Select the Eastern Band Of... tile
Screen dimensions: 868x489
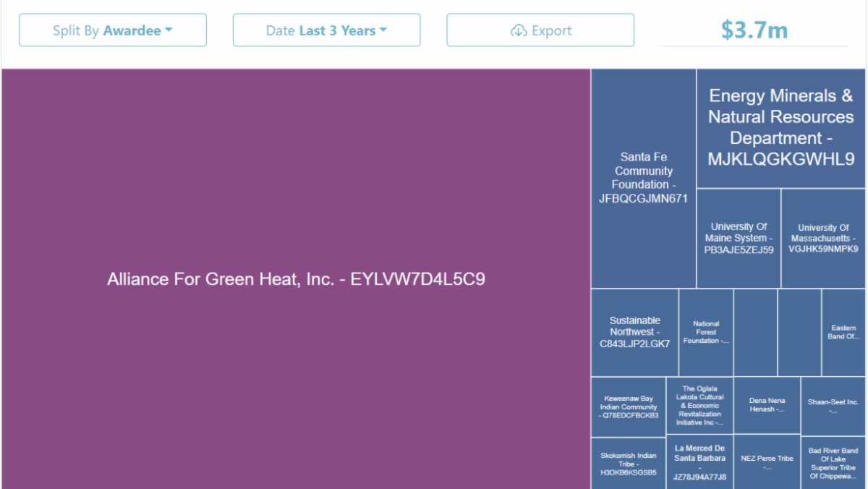[x=843, y=332]
